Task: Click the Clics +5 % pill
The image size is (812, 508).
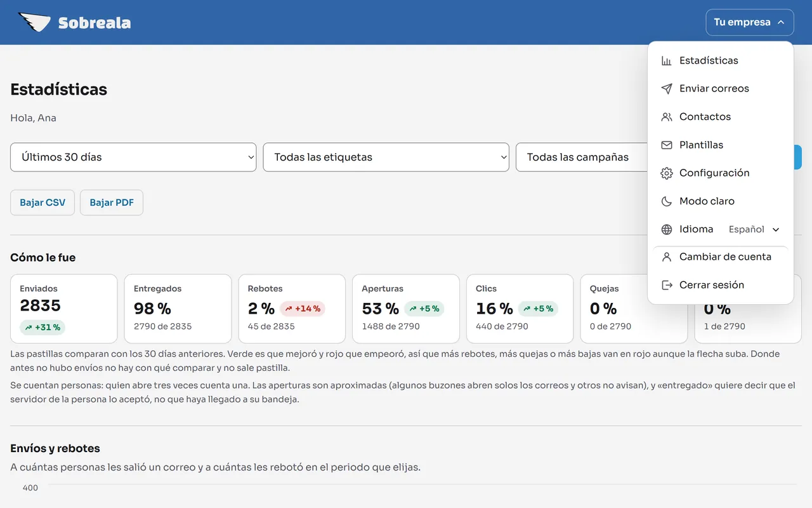Action: pyautogui.click(x=538, y=309)
